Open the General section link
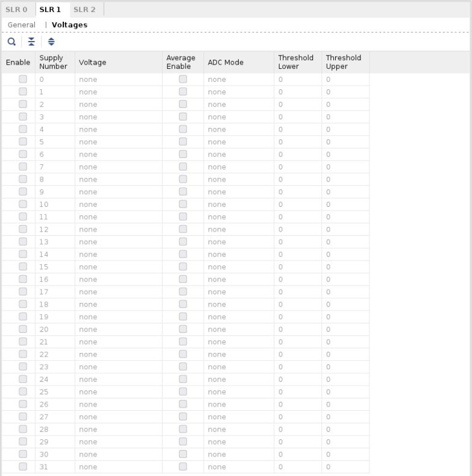Image resolution: width=472 pixels, height=476 pixels. pyautogui.click(x=21, y=25)
